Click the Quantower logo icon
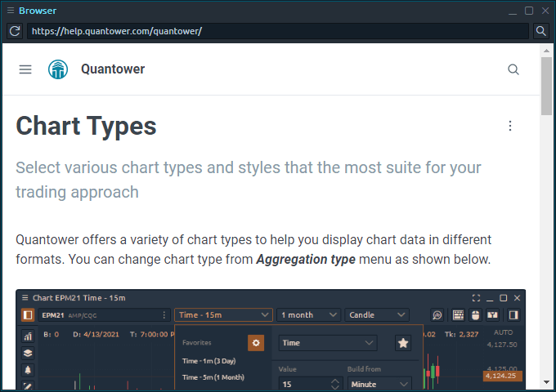 pyautogui.click(x=58, y=69)
